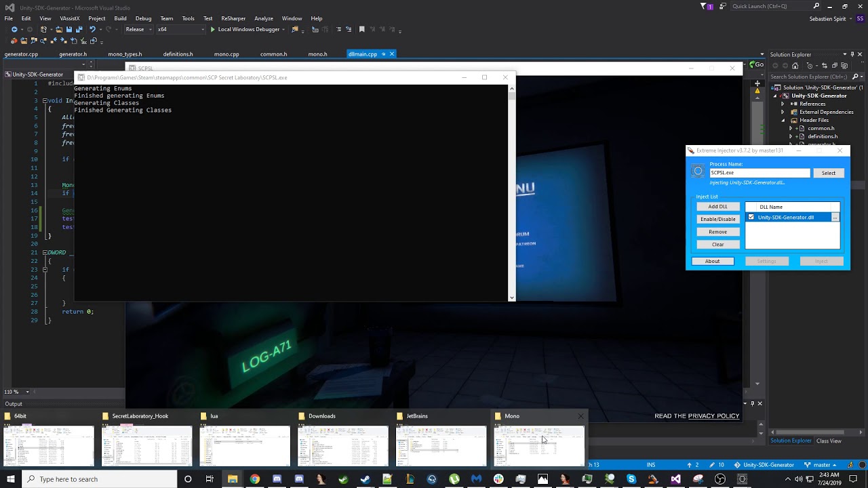Click Process Name input field
868x488 pixels.
pos(759,173)
